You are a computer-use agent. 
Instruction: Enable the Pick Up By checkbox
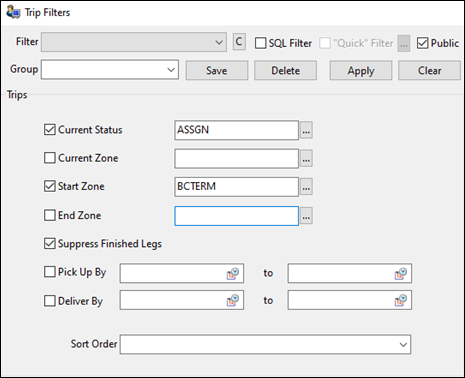pos(50,272)
